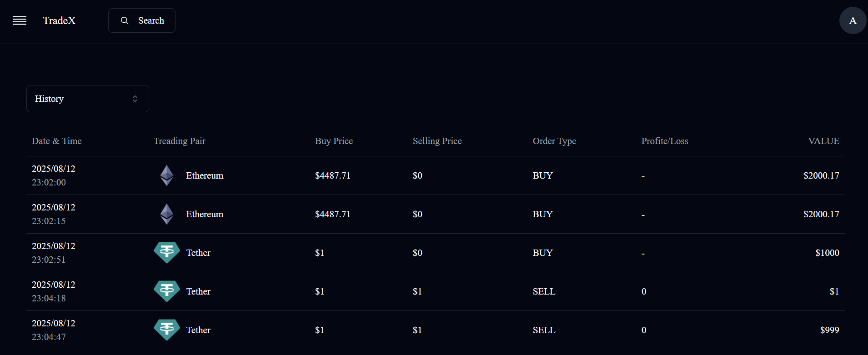
Task: Expand the History dropdown
Action: click(88, 99)
